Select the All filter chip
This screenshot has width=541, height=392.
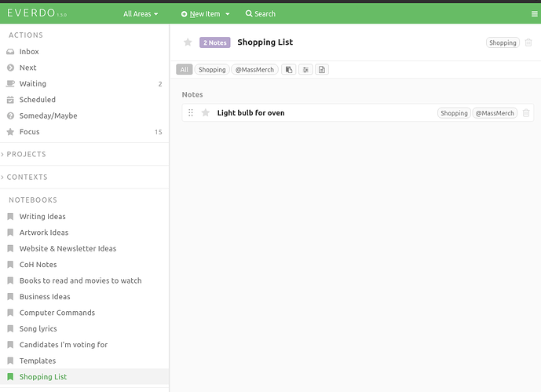point(185,70)
